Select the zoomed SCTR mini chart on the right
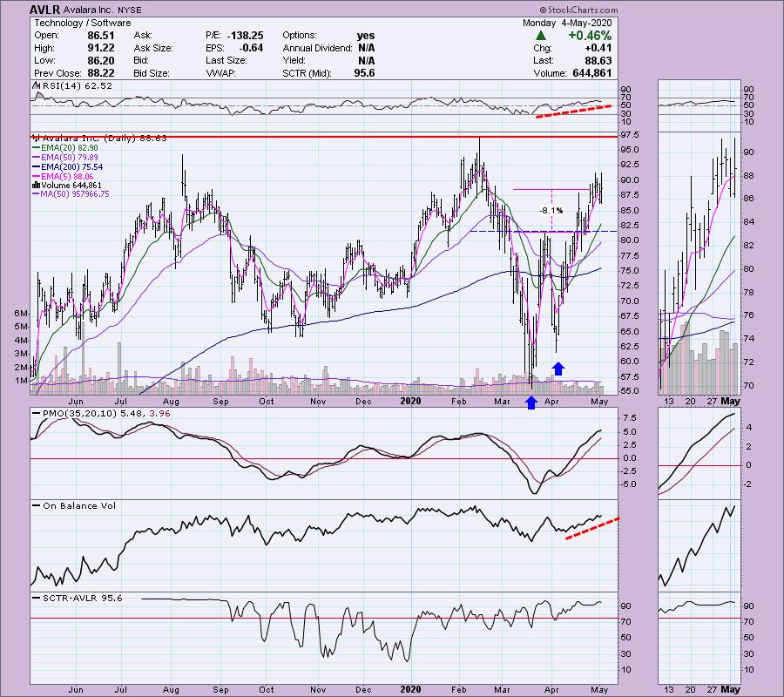 click(699, 638)
